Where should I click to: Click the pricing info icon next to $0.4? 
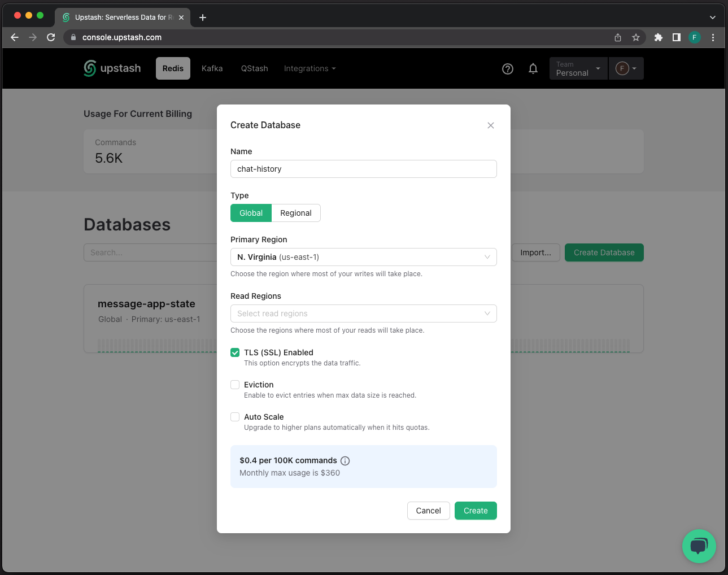click(x=345, y=461)
